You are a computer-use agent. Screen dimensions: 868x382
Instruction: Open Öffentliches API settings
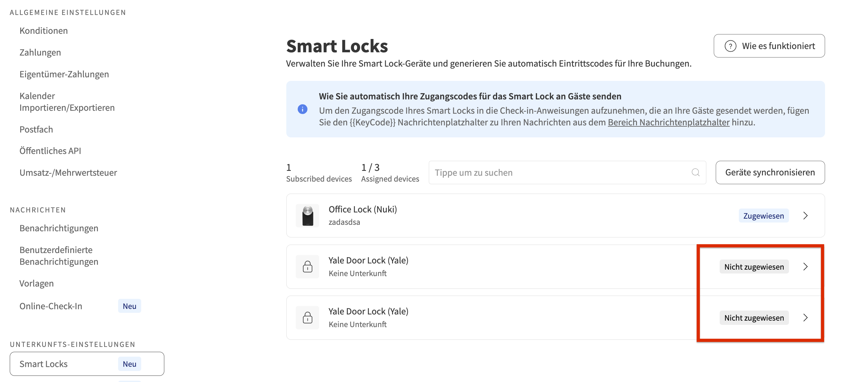pos(50,151)
